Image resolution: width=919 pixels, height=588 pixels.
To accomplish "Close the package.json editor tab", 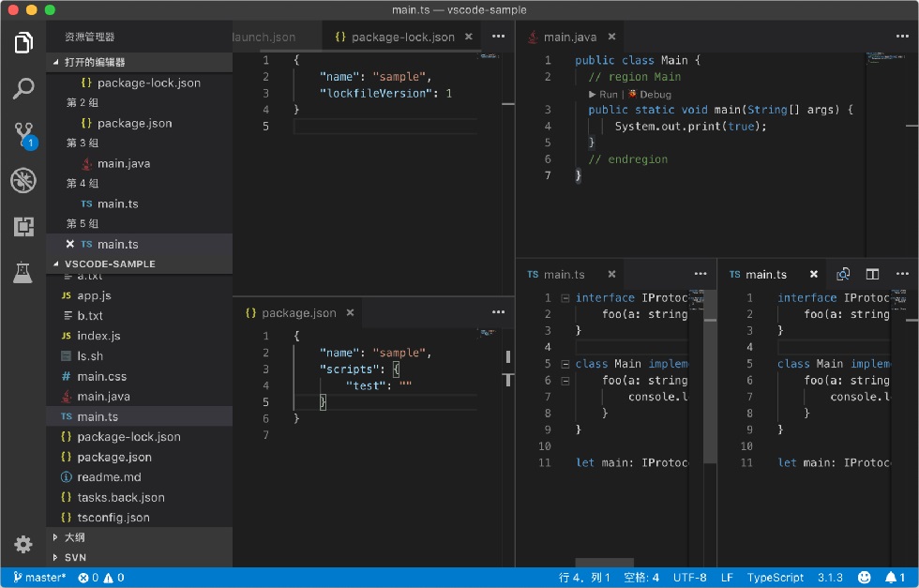I will (x=350, y=312).
